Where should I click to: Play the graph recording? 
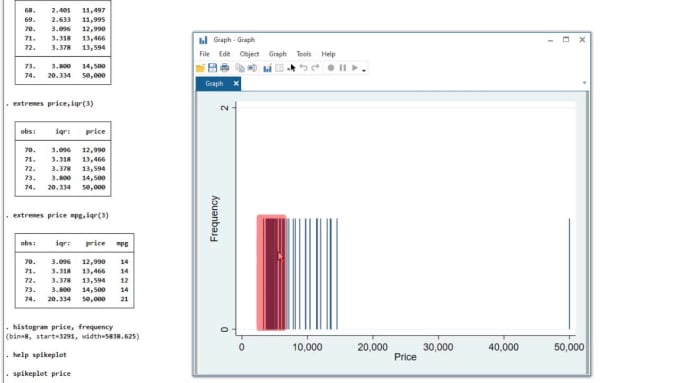point(355,68)
